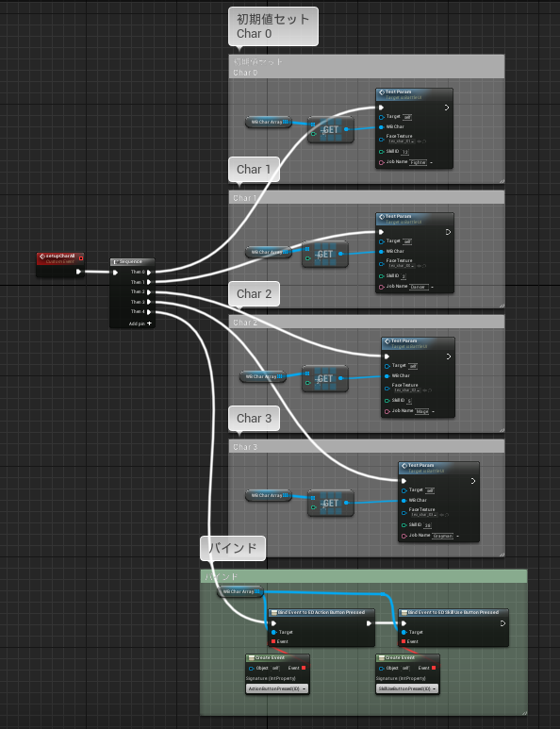Image resolution: width=560 pixels, height=729 pixels.
Task: Select the Char 3 comment header bar
Action: click(366, 446)
